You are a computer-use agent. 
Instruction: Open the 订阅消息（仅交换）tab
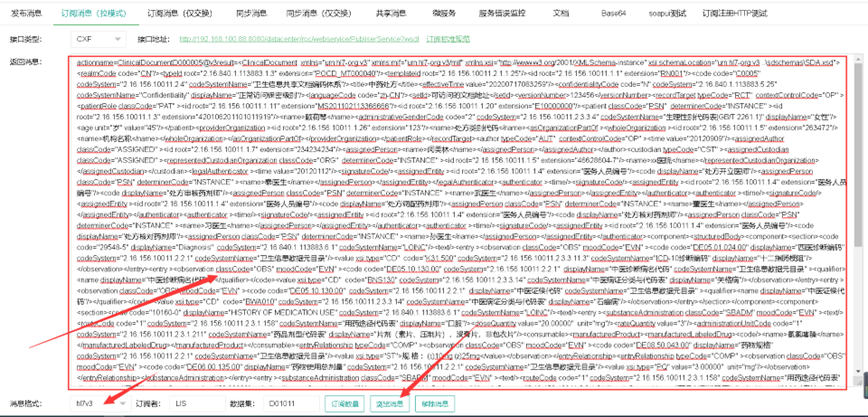[180, 13]
